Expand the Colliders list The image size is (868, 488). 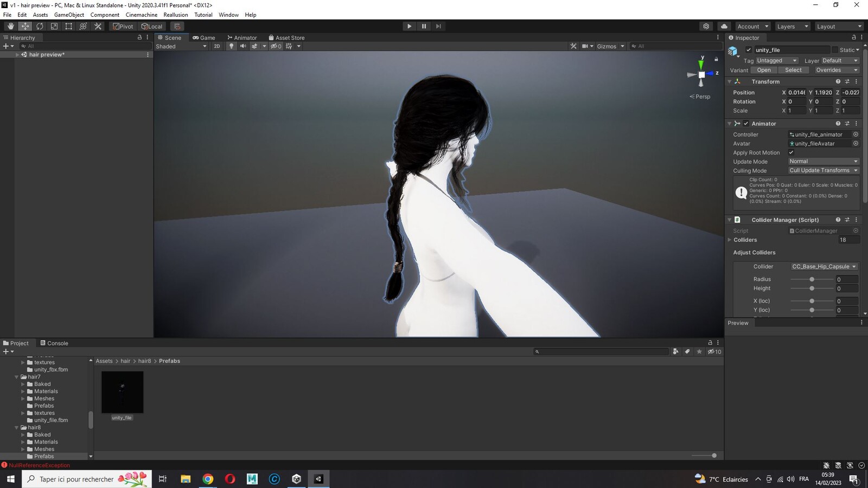(730, 240)
